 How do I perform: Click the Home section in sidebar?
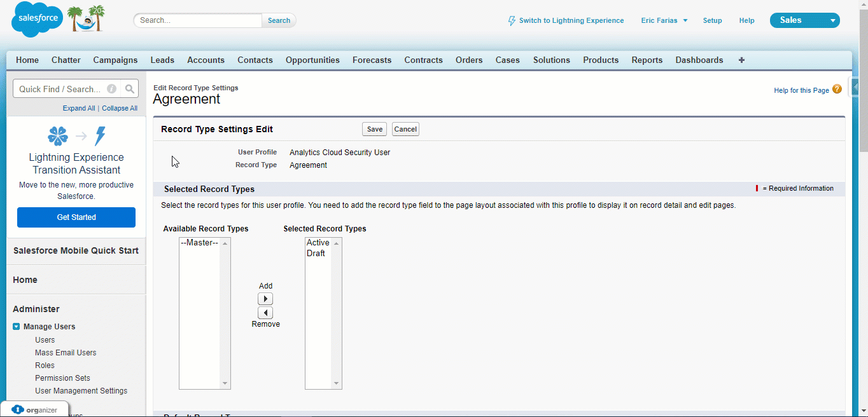[x=76, y=280]
